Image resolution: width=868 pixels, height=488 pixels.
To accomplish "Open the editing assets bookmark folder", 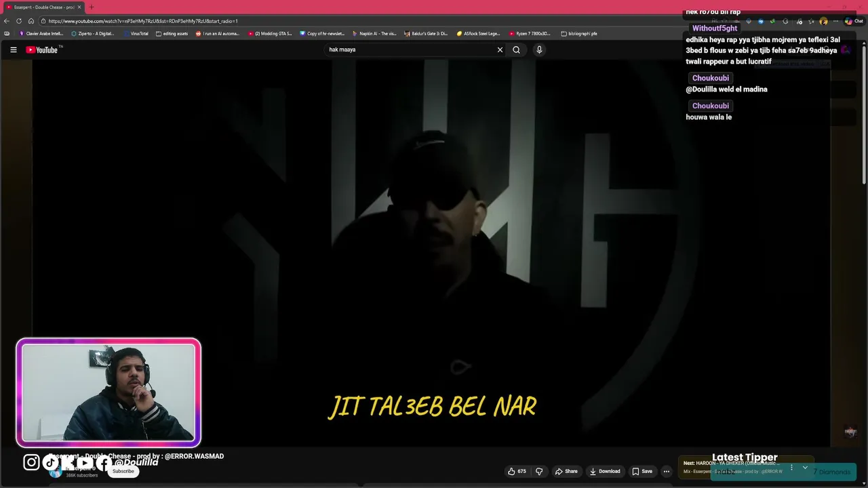I will pos(172,33).
